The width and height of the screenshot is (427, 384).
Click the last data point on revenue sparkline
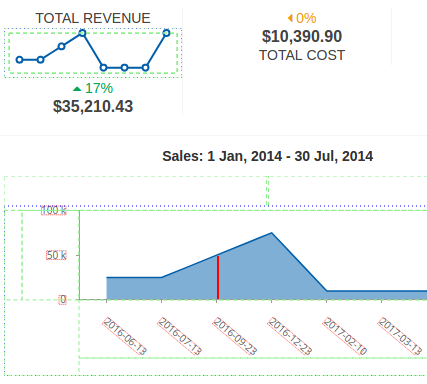[166, 33]
